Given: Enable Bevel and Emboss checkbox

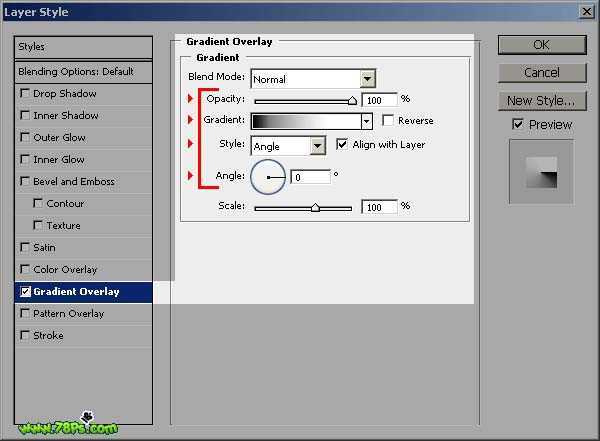Looking at the screenshot, I should (x=25, y=181).
